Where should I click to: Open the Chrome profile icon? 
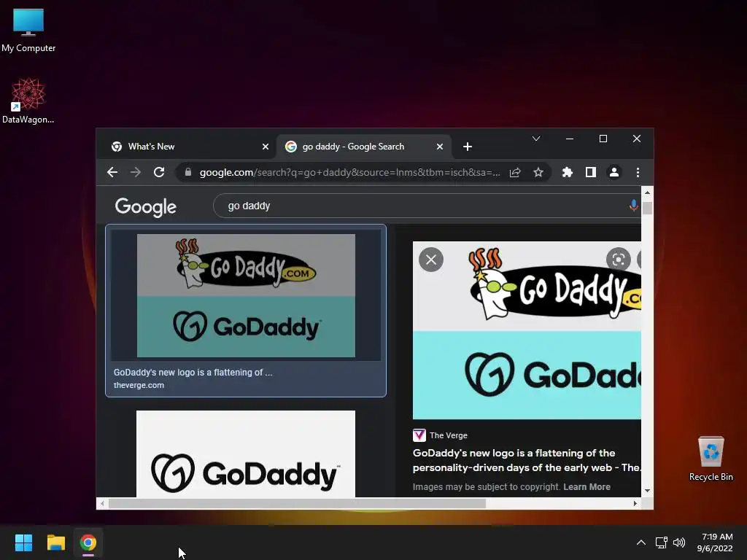(x=614, y=172)
